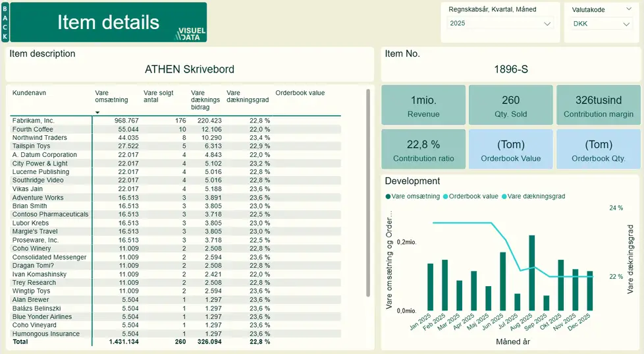Click the Orderbook value column header
The height and width of the screenshot is (354, 644).
pos(300,93)
